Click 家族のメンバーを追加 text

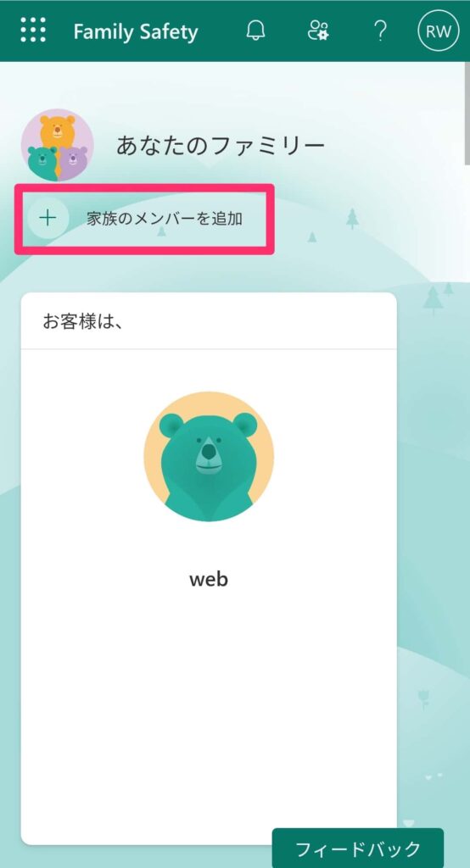(165, 219)
